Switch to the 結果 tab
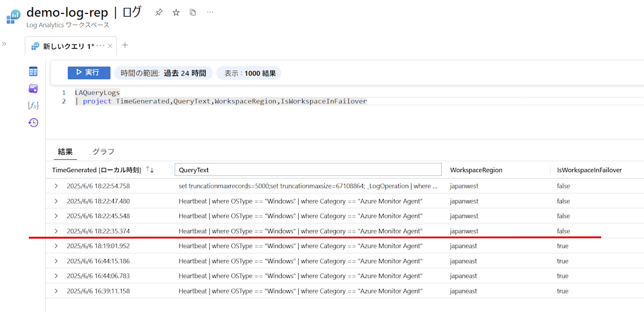Image resolution: width=644 pixels, height=312 pixels. coord(65,152)
